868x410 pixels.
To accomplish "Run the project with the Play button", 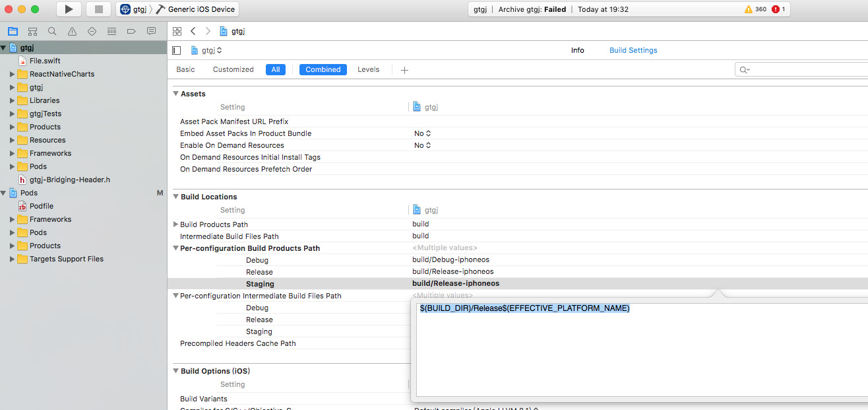I will tap(69, 9).
